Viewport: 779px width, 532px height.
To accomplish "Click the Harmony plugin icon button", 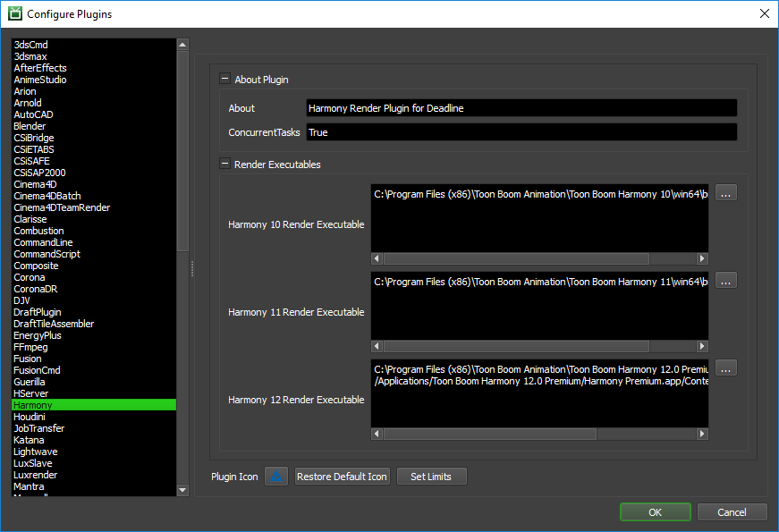I will pos(276,477).
